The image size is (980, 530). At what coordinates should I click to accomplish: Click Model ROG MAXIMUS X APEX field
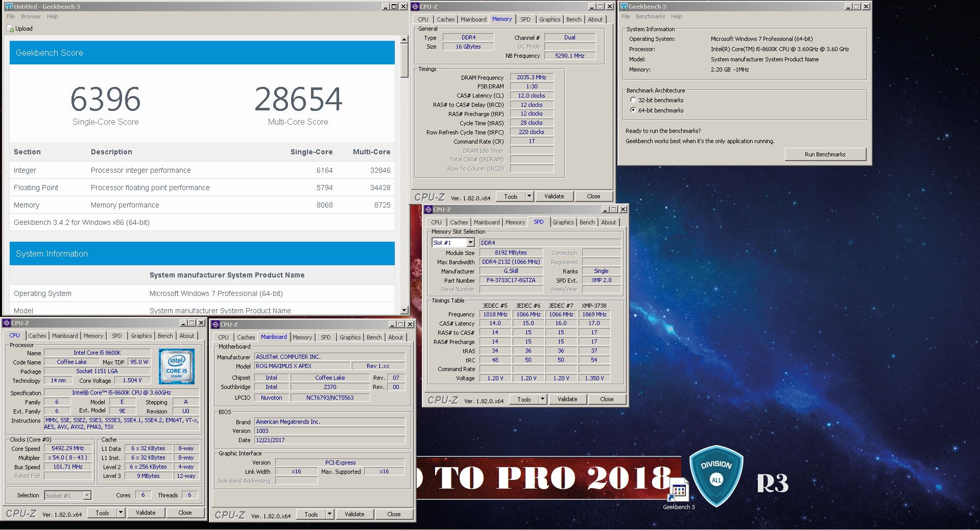click(x=302, y=366)
